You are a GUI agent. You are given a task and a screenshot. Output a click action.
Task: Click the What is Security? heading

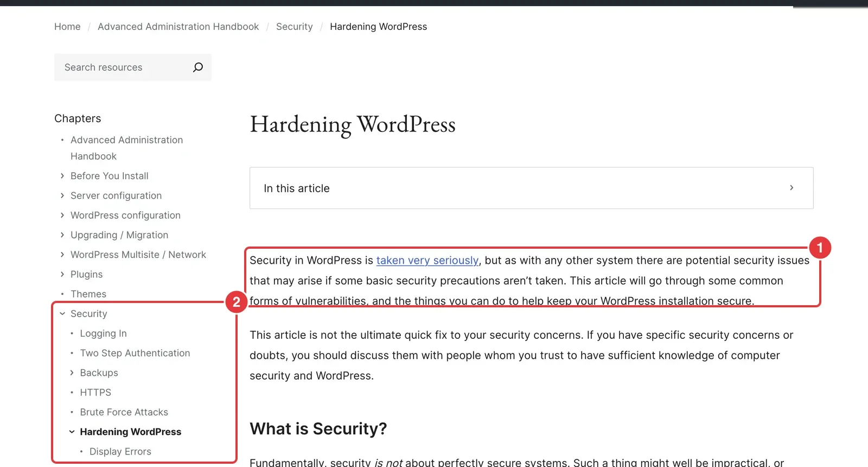click(x=318, y=429)
